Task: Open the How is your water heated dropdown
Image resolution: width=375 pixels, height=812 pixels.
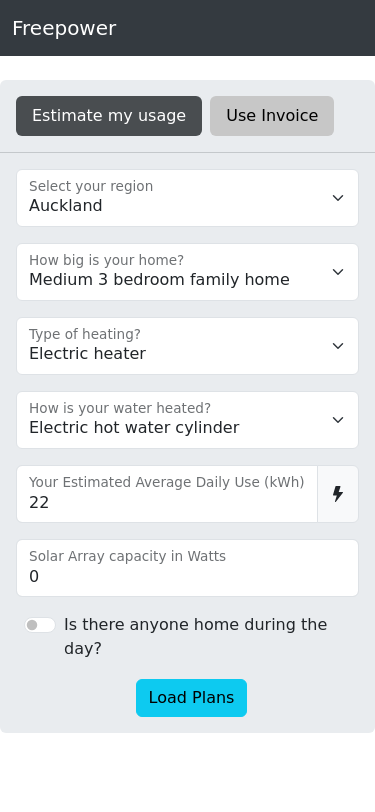Action: point(188,420)
